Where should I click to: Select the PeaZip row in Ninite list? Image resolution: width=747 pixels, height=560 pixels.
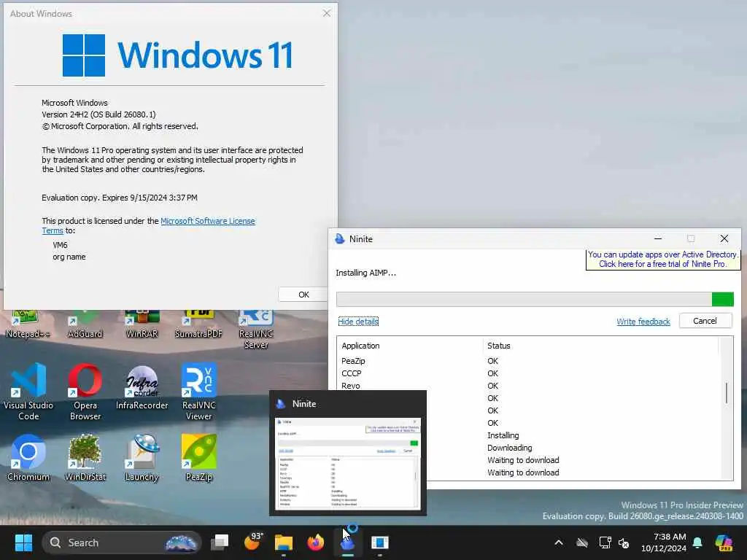point(529,361)
